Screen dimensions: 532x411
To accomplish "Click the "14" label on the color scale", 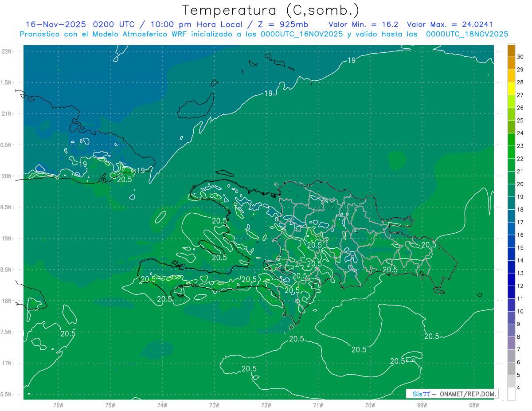I will (520, 260).
